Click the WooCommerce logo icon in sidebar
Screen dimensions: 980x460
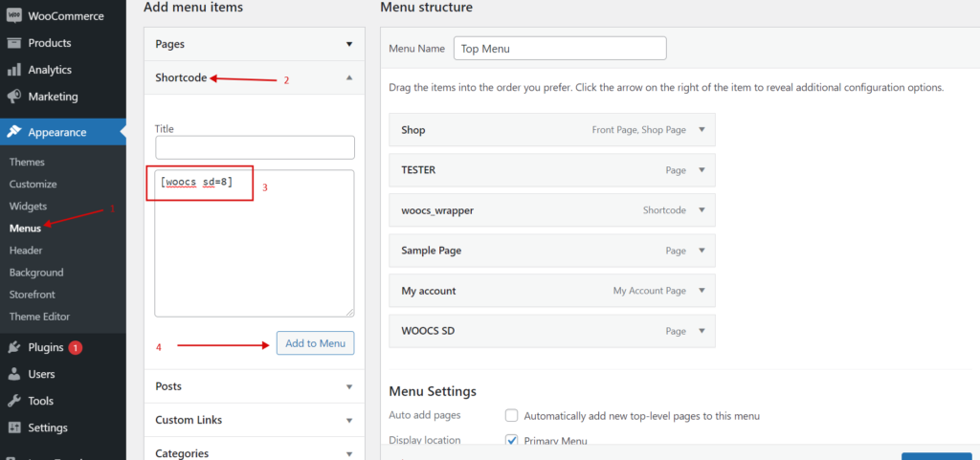[14, 16]
